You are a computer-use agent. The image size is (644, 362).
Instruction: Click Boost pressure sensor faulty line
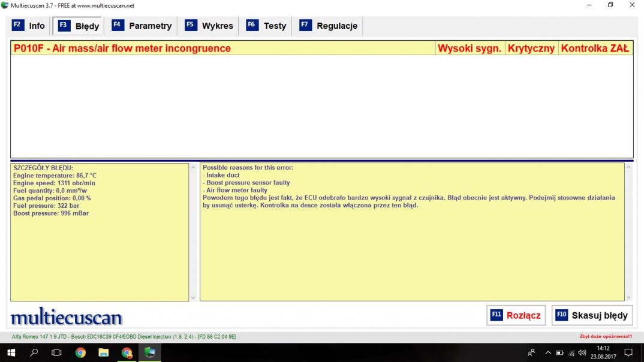tap(246, 183)
